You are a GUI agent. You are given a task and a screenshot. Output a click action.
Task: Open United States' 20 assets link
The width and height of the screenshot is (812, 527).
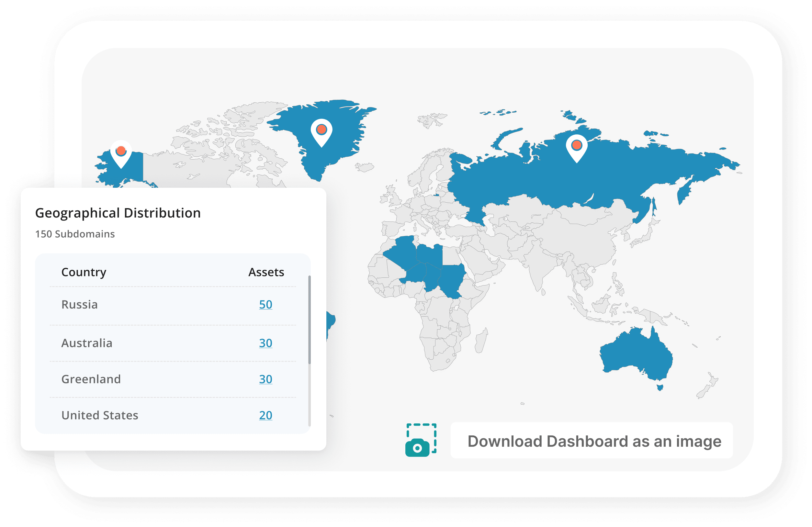coord(265,415)
